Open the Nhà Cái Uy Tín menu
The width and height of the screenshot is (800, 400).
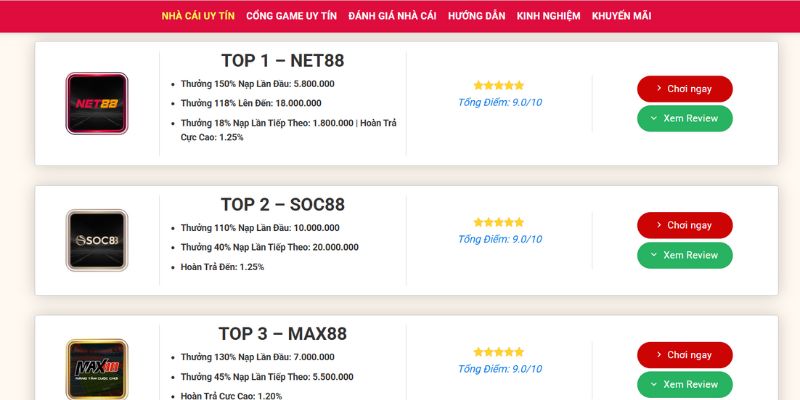pos(198,16)
